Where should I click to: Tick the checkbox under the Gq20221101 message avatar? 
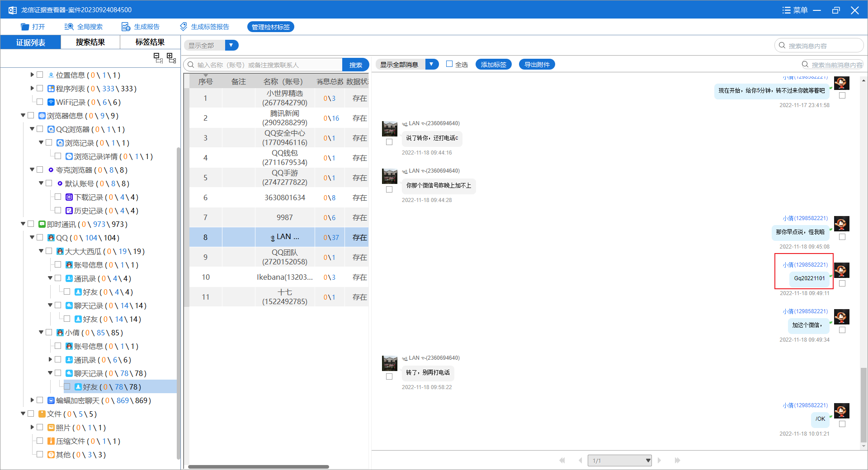pyautogui.click(x=842, y=283)
